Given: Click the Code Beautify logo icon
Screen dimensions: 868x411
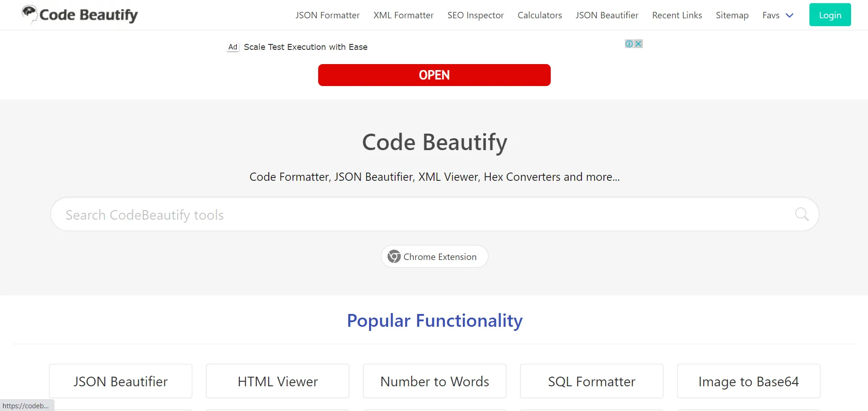Looking at the screenshot, I should [x=30, y=14].
